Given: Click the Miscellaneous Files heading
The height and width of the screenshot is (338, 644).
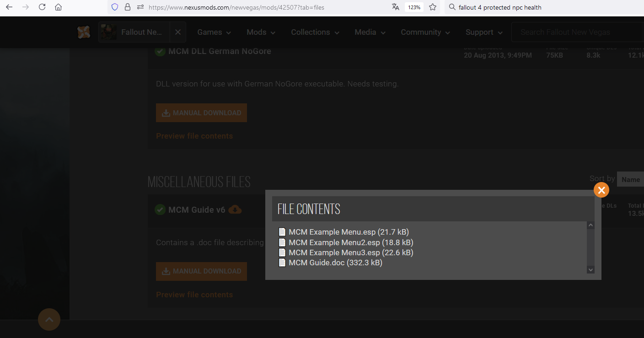Looking at the screenshot, I should 199,182.
